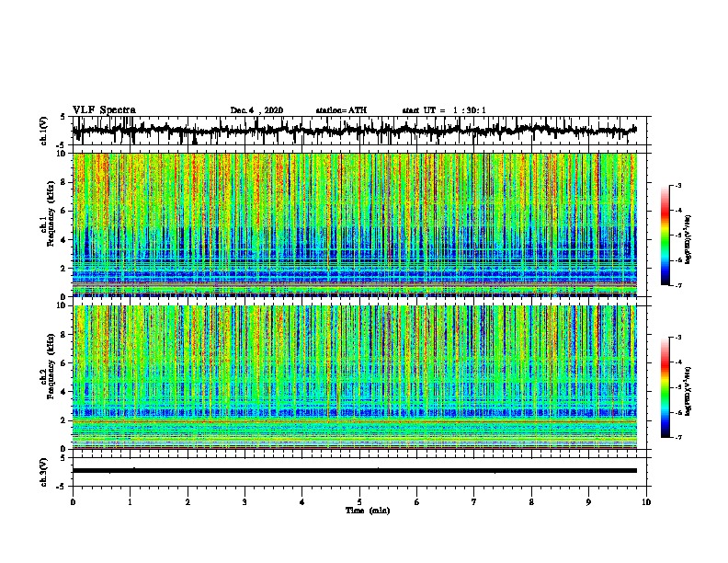
Task: Click the '-3' label on ch.1 color scale
Action: coord(677,186)
